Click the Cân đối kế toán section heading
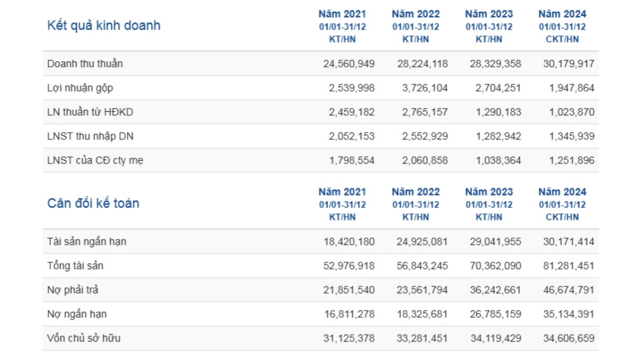 tap(93, 203)
